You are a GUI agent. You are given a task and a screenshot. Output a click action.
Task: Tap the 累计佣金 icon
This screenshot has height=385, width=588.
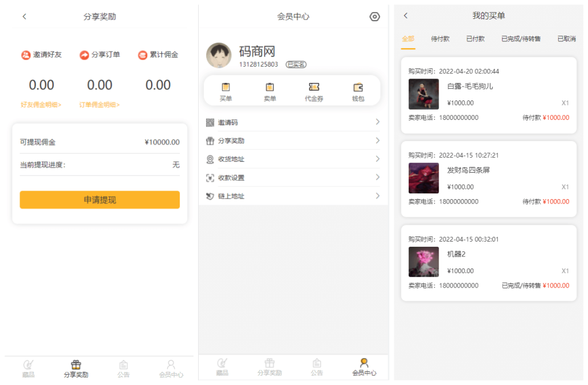pyautogui.click(x=142, y=55)
